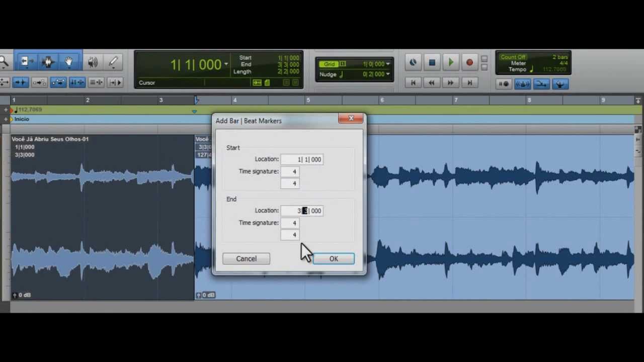Select the Scrubber speaker tool

93,62
